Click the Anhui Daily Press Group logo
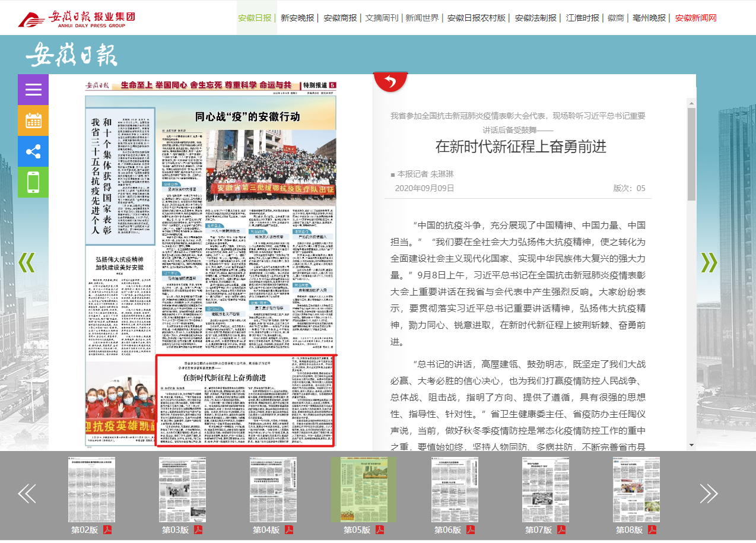Image resolution: width=756 pixels, height=543 pixels. click(x=76, y=18)
